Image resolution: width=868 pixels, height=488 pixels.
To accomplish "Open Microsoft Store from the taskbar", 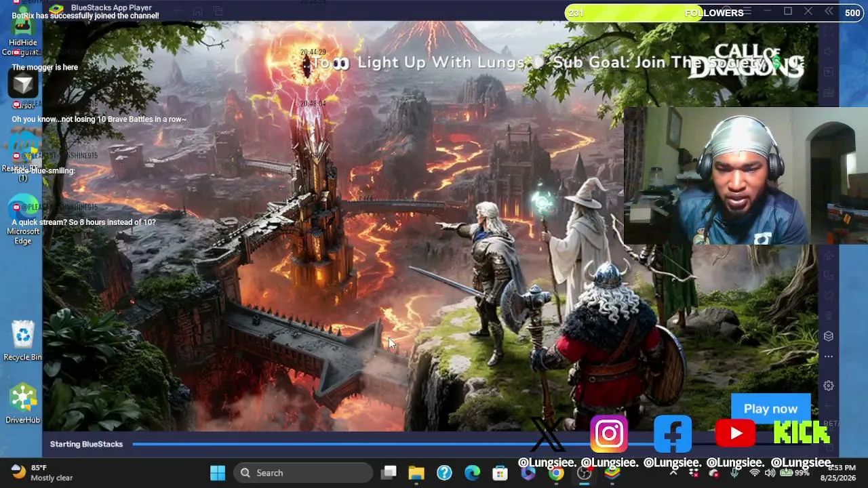I will pos(500,473).
